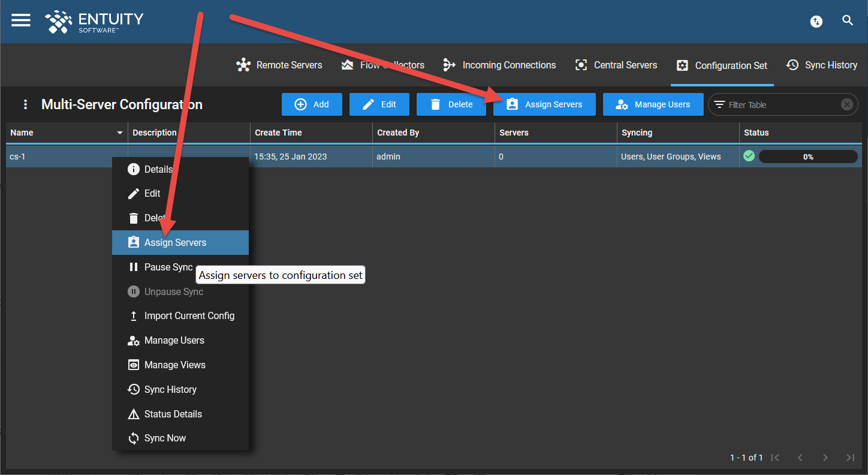Open the search magnifier icon
The width and height of the screenshot is (868, 475).
click(x=848, y=20)
